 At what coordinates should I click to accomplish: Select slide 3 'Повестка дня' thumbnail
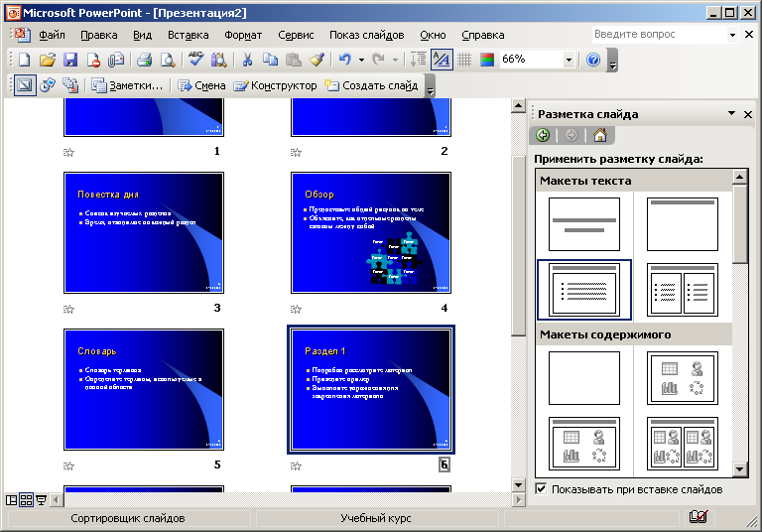(x=144, y=232)
